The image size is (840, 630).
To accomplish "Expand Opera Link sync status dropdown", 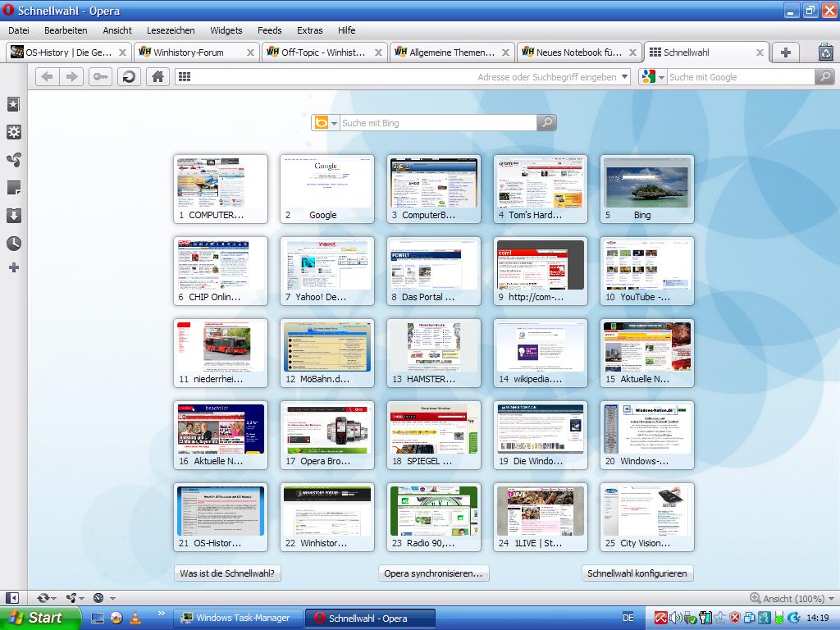I will point(48,598).
